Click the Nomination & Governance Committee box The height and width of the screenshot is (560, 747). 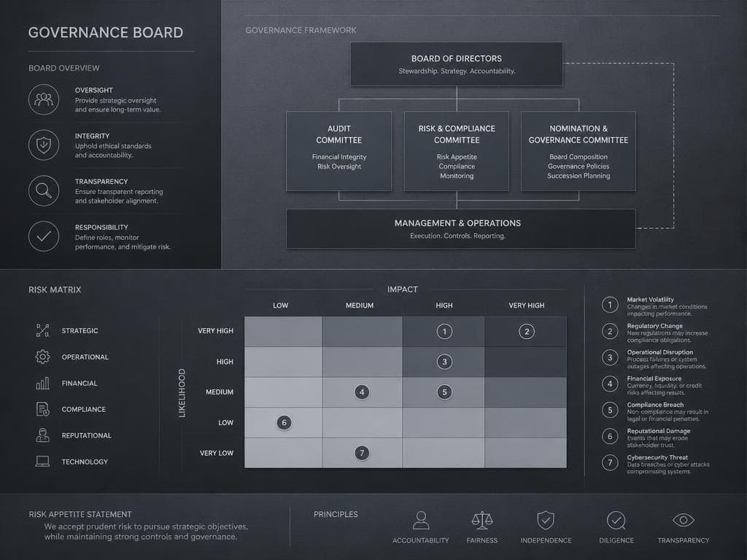click(x=578, y=151)
